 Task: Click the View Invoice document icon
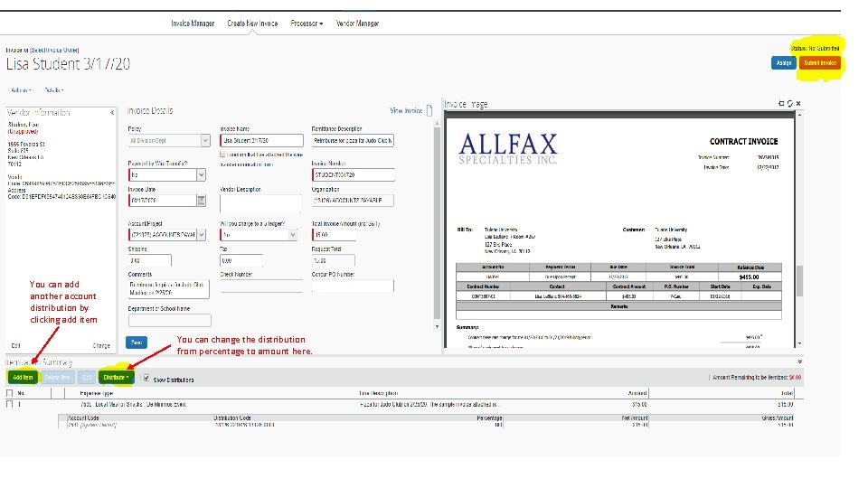click(429, 110)
